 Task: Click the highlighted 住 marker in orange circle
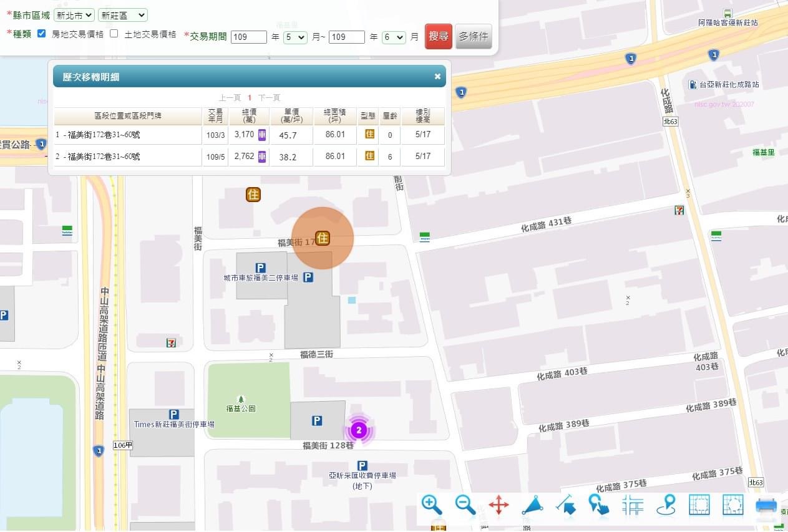(323, 238)
